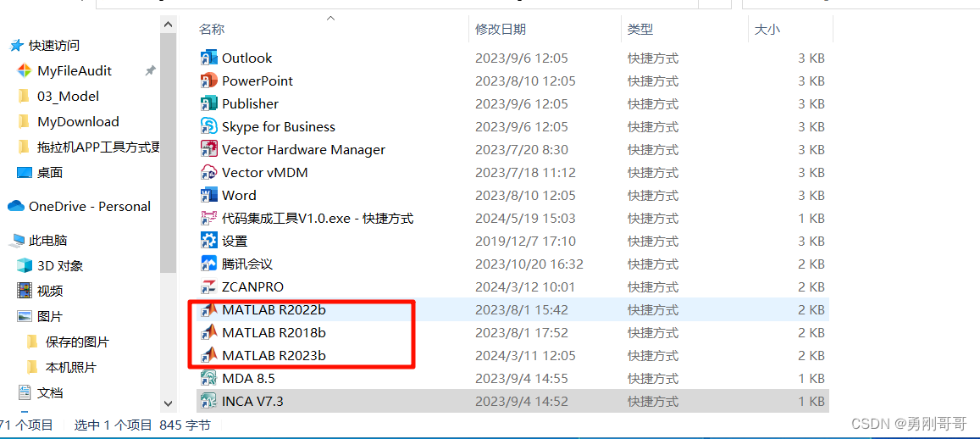Click the 图片 sidebar icon
Viewport: 980px width, 439px height.
tap(25, 316)
